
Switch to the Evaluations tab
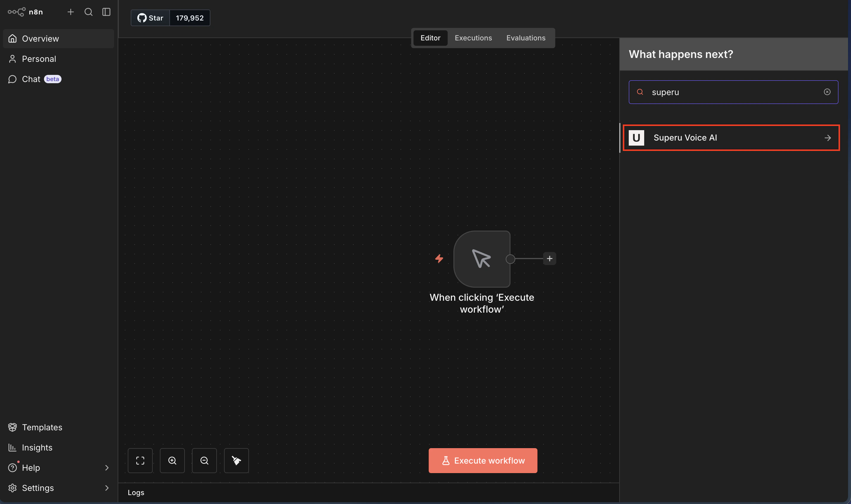pos(525,38)
